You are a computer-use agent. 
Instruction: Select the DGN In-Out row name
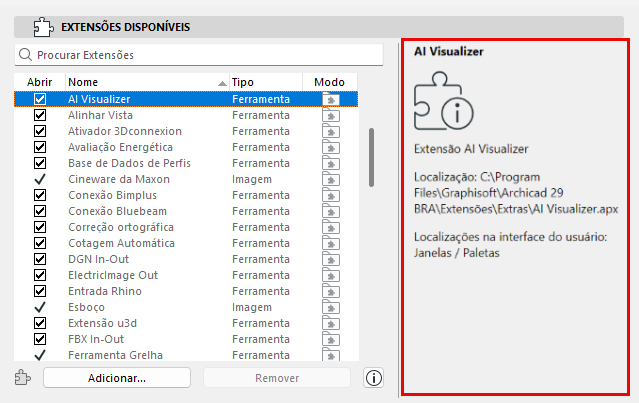pyautogui.click(x=98, y=259)
